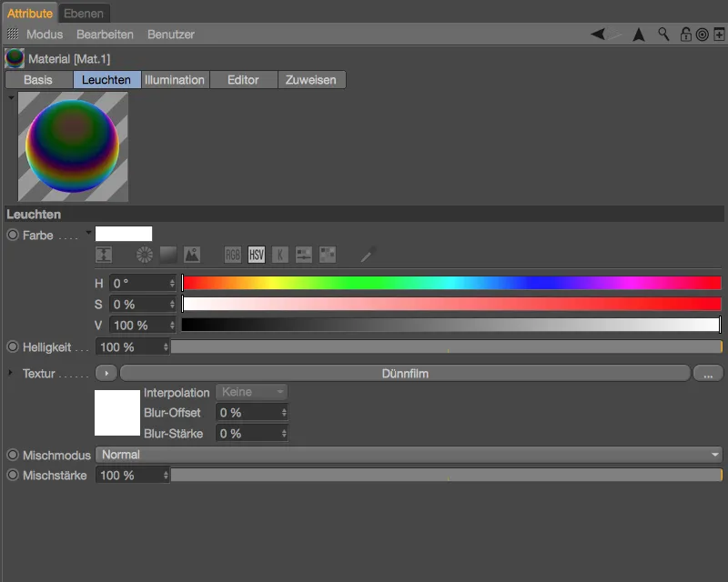This screenshot has width=728, height=582.
Task: Open the color mixer mode icon
Action: [x=304, y=255]
